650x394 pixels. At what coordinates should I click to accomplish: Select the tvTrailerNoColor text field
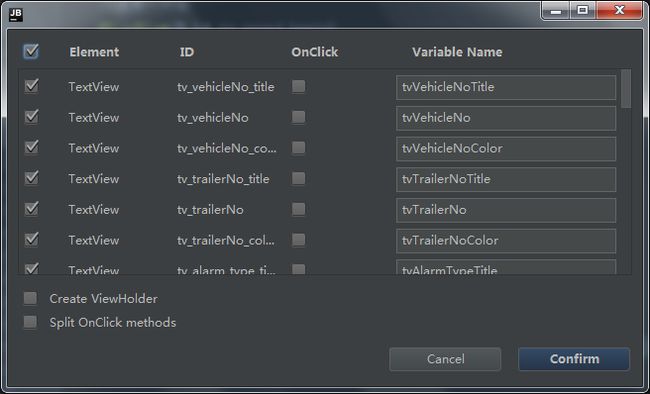tap(506, 241)
